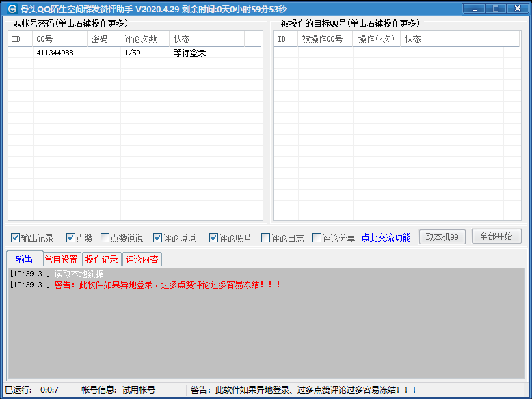Click the QQ号 column header
Image resolution: width=532 pixels, height=399 pixels.
(59, 39)
